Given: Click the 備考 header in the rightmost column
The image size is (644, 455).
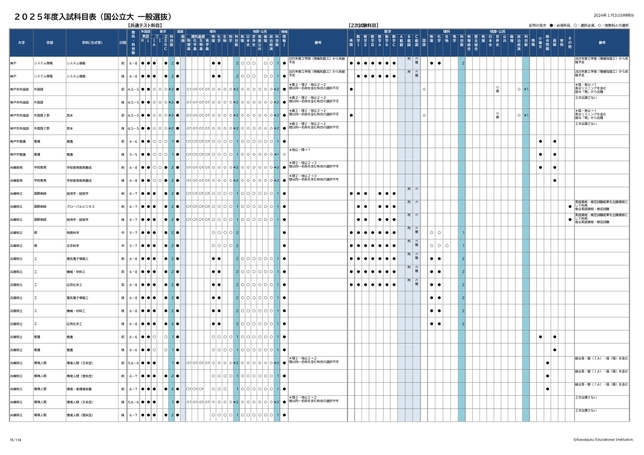Looking at the screenshot, I should [x=603, y=43].
